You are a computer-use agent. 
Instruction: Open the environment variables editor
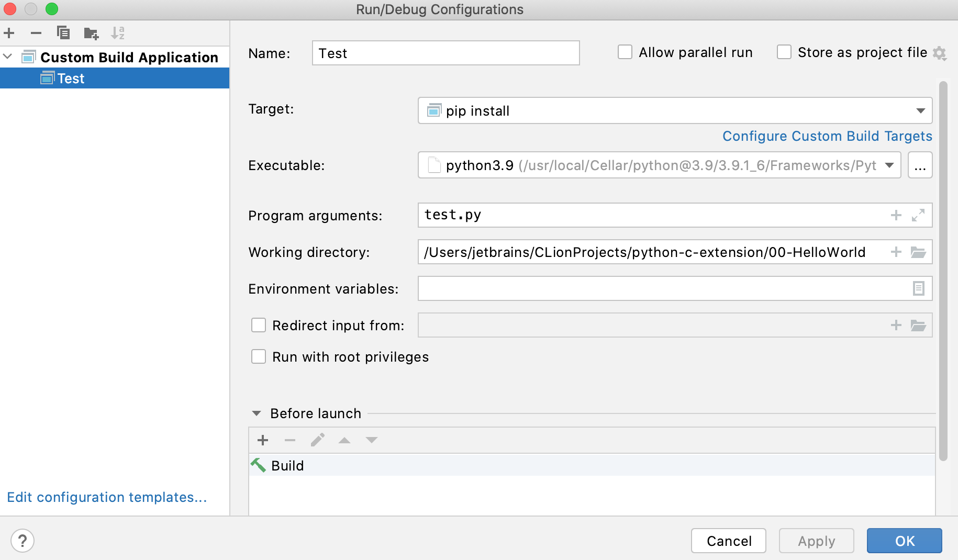[x=918, y=288]
